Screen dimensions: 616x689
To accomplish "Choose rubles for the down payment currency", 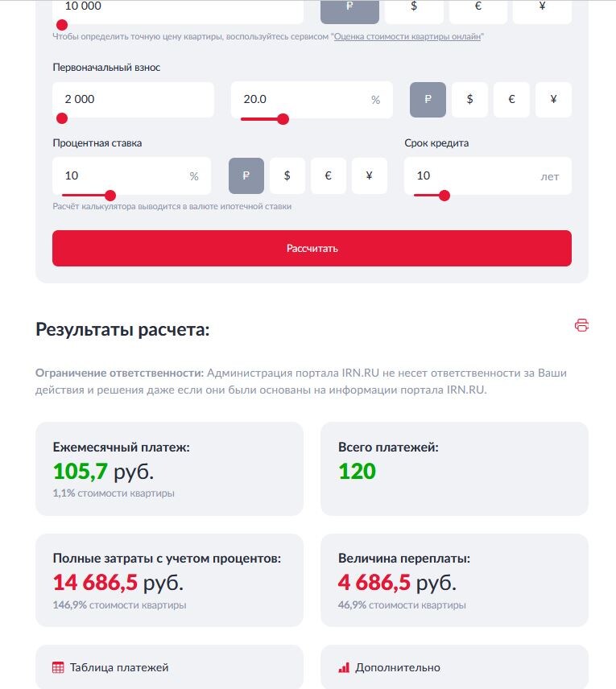I will point(427,99).
